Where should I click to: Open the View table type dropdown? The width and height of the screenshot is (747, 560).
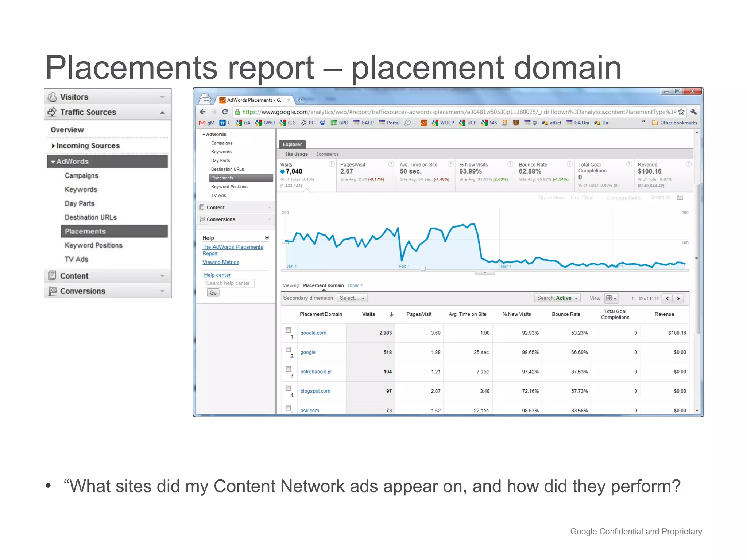[x=611, y=298]
